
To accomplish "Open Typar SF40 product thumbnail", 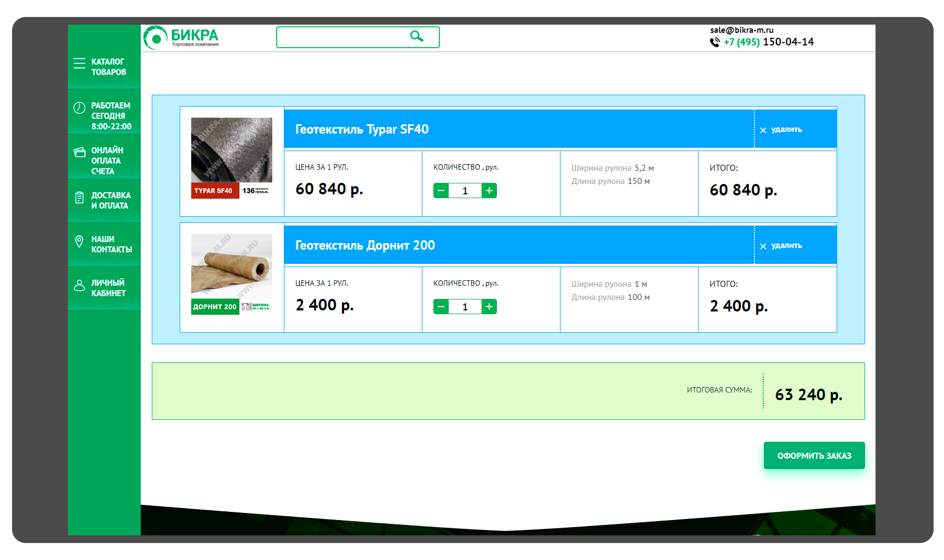I will pyautogui.click(x=232, y=158).
